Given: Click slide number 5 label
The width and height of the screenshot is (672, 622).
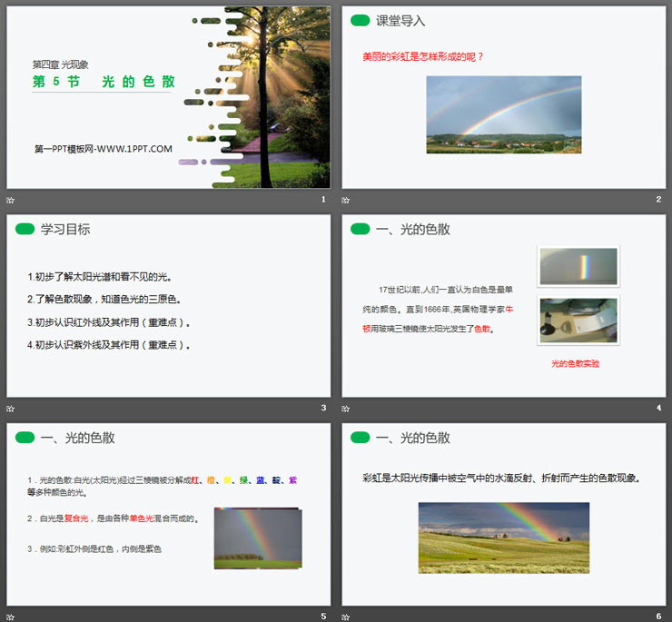Looking at the screenshot, I should [x=323, y=616].
